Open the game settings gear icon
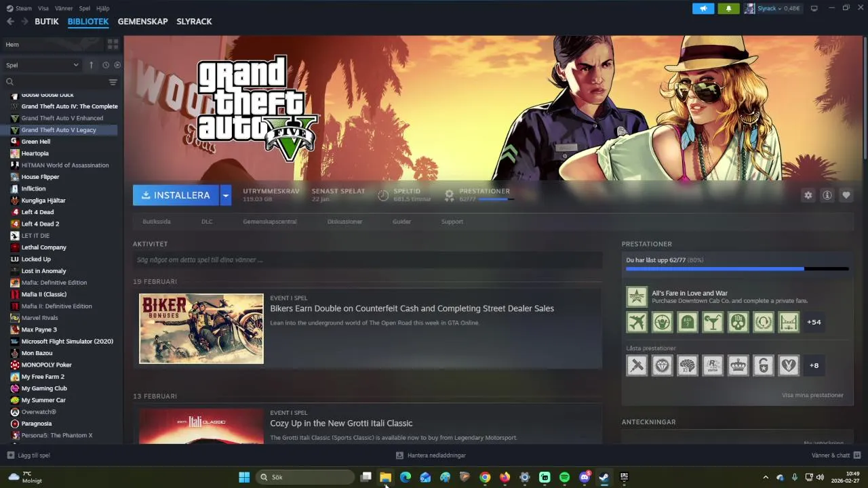This screenshot has height=488, width=868. (808, 195)
